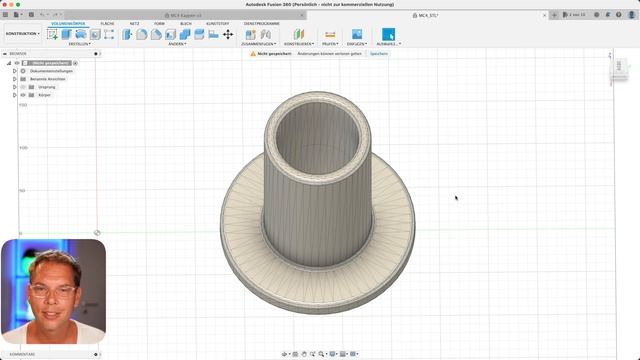Screen dimensions: 640x360
Task: Open the File menu dropdown icon
Action: (x=18, y=15)
